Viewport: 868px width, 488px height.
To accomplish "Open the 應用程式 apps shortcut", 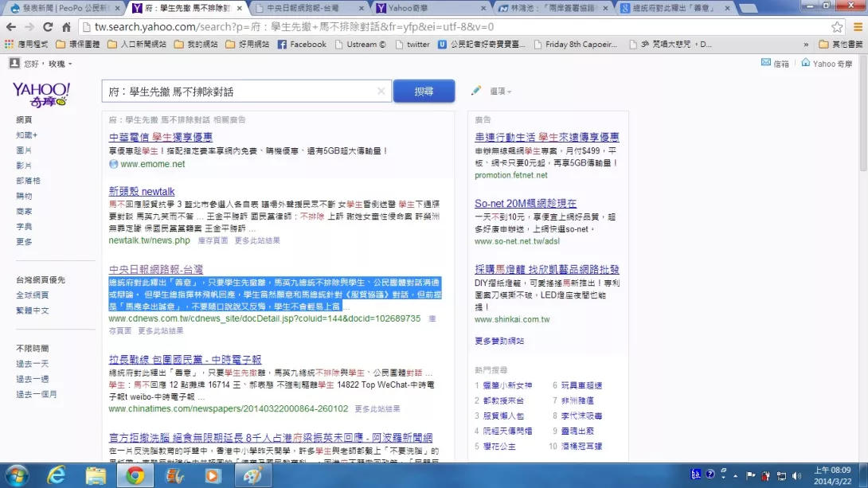I will click(26, 45).
